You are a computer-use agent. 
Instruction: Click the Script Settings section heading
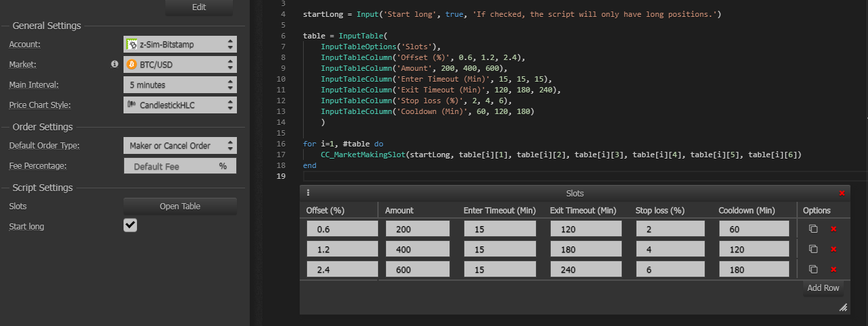pyautogui.click(x=43, y=188)
